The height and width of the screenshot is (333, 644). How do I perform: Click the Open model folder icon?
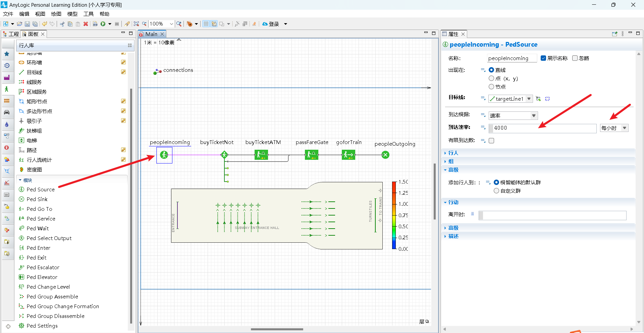click(19, 24)
